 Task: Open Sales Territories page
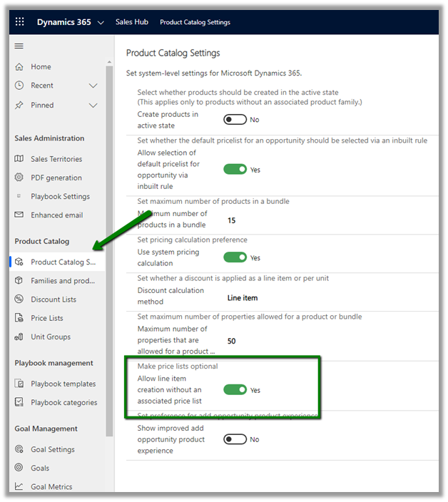[56, 159]
